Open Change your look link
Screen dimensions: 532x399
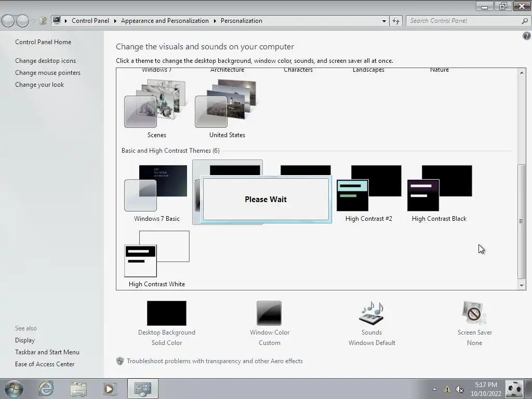coord(39,85)
